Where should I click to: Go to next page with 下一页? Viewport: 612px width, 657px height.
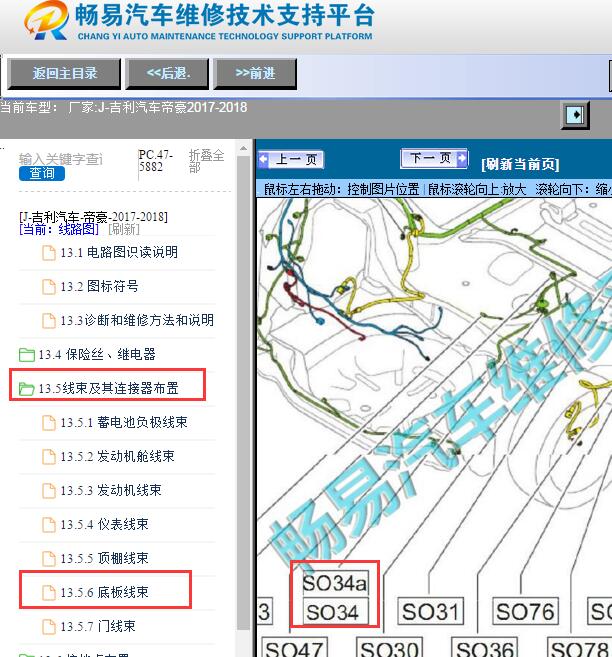[x=434, y=158]
